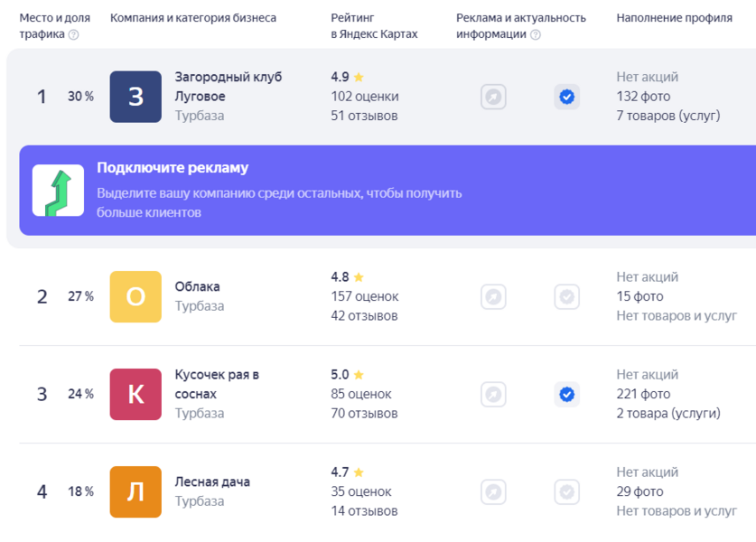The height and width of the screenshot is (542, 756).
Task: Click the red 'К' company avatar
Action: tap(135, 395)
